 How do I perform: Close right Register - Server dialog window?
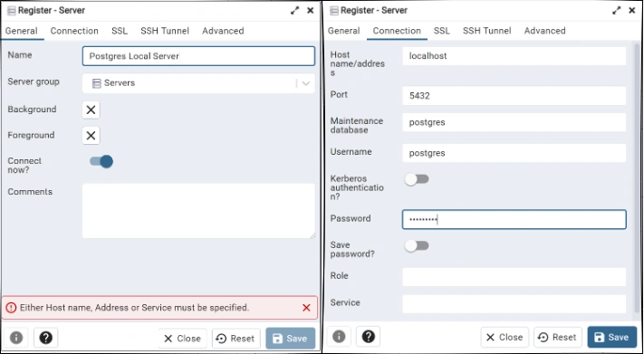point(632,11)
